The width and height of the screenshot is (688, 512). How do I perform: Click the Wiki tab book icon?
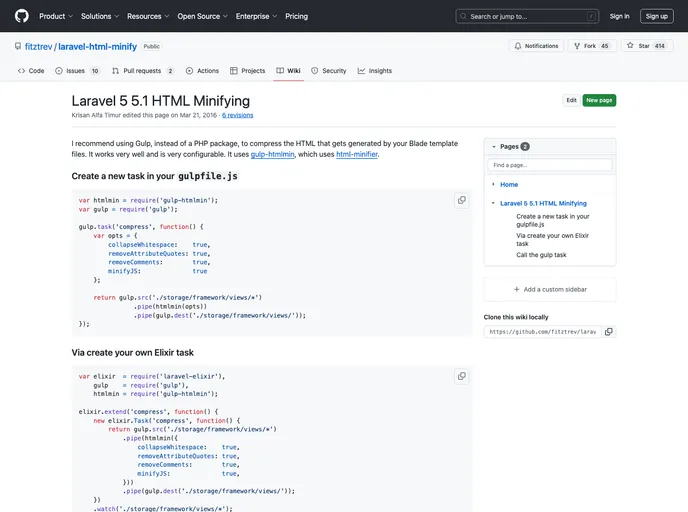280,71
